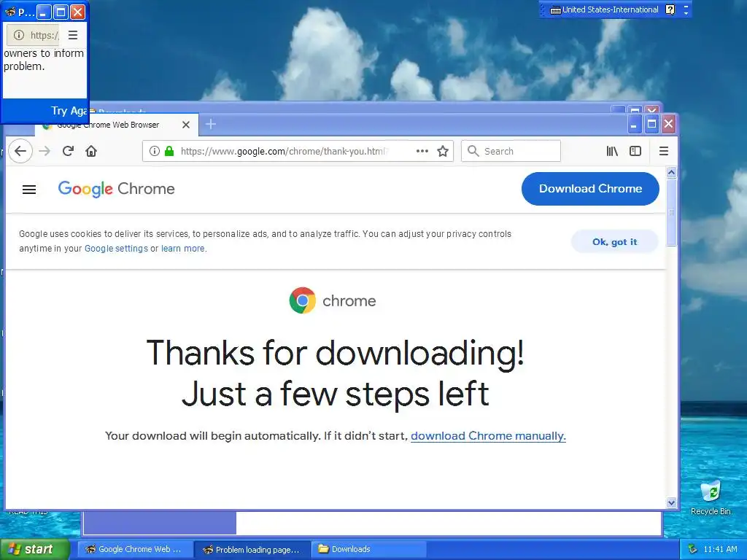The height and width of the screenshot is (560, 747).
Task: Click the Download Chrome button
Action: 590,189
